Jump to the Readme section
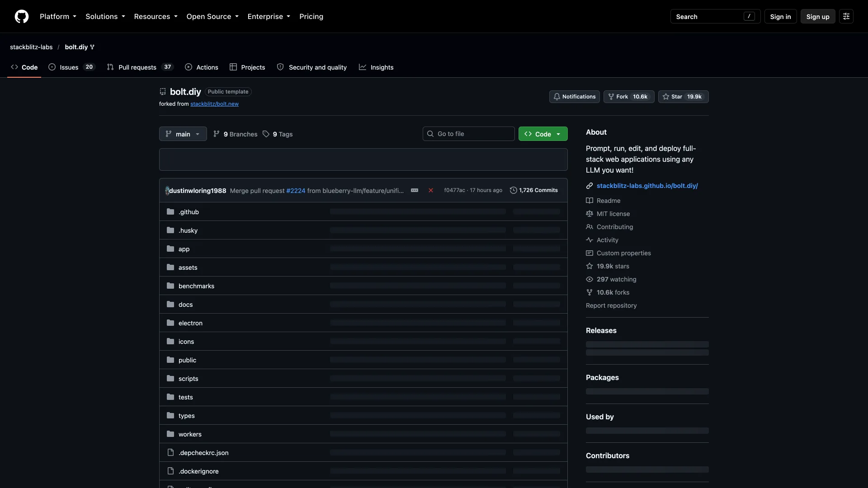Screen dimensions: 868x488 click(603, 201)
